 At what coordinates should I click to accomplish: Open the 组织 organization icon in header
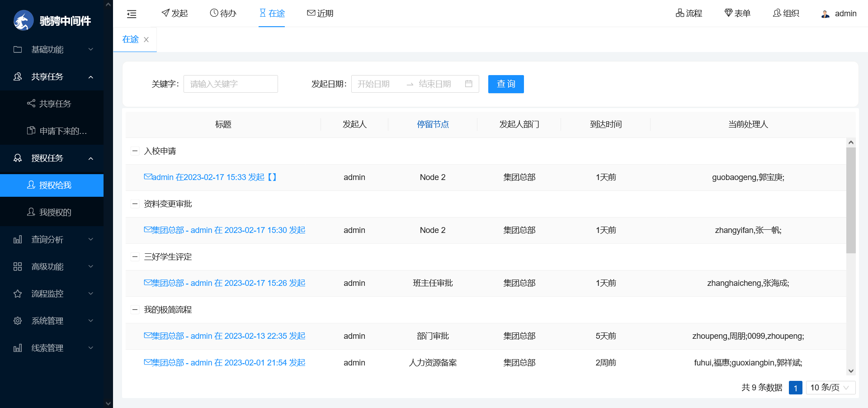[777, 13]
